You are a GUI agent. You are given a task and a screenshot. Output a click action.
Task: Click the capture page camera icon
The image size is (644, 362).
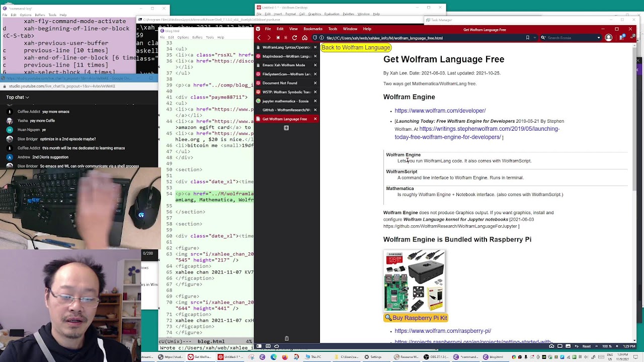pyautogui.click(x=552, y=346)
